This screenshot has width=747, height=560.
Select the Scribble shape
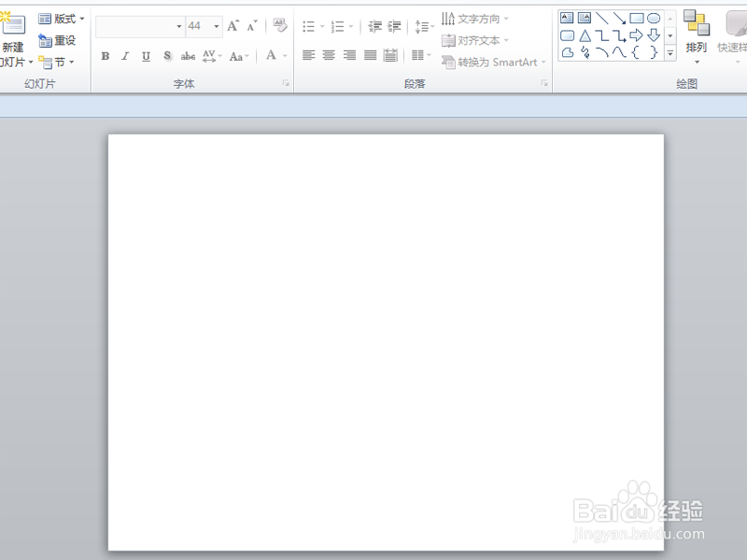[585, 52]
